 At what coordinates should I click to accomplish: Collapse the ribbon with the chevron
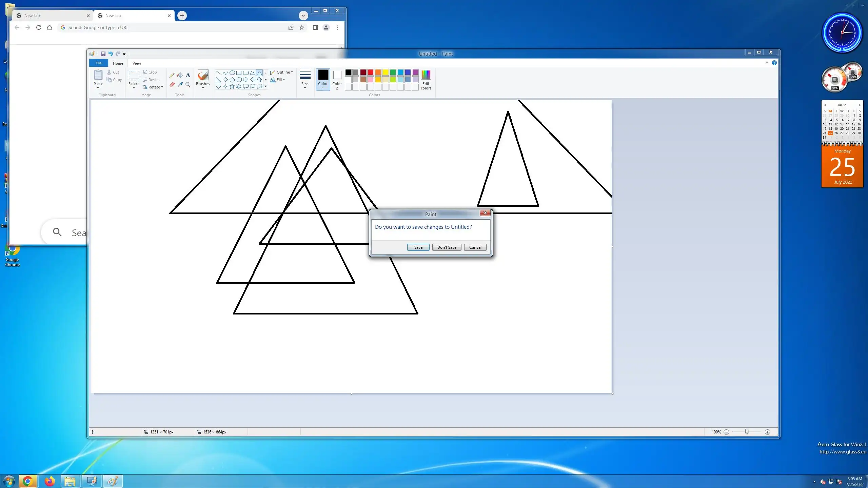point(767,63)
